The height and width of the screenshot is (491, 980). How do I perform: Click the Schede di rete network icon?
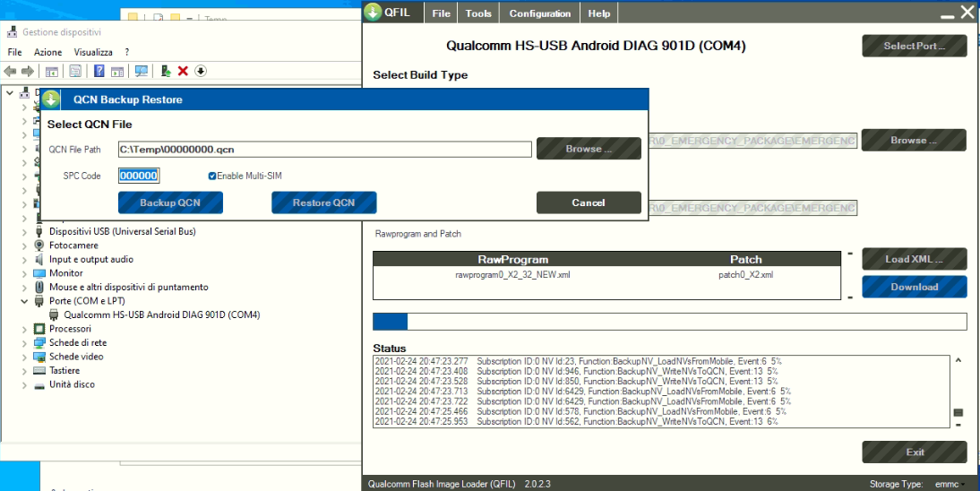(x=39, y=343)
